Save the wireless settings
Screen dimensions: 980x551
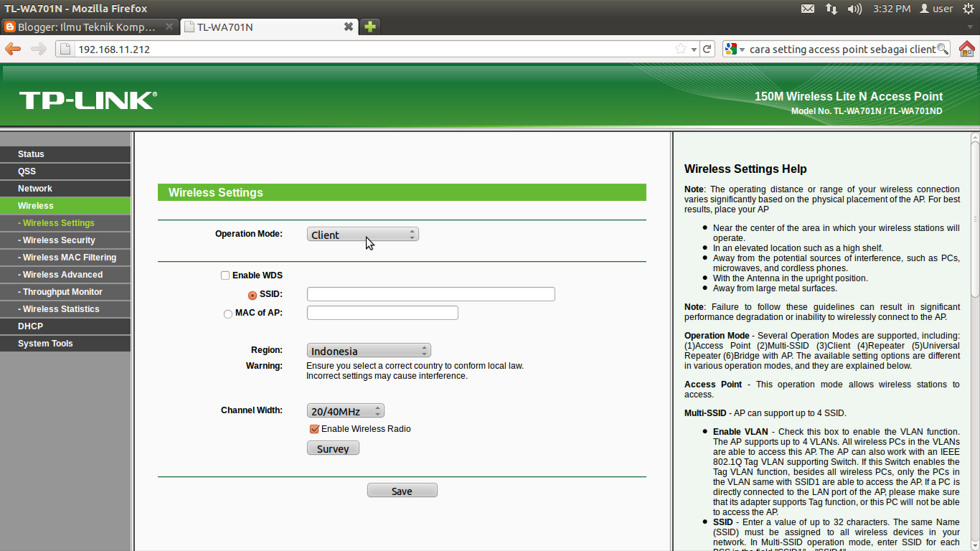tap(402, 490)
